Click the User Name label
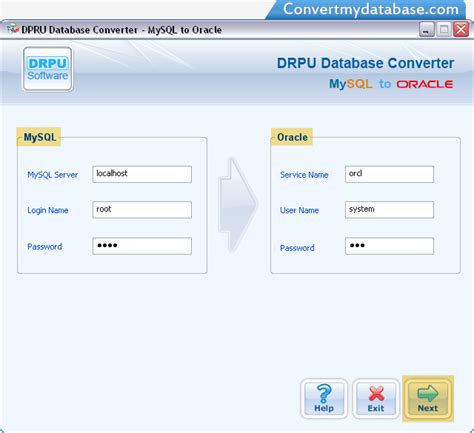474x433 pixels. coord(299,210)
